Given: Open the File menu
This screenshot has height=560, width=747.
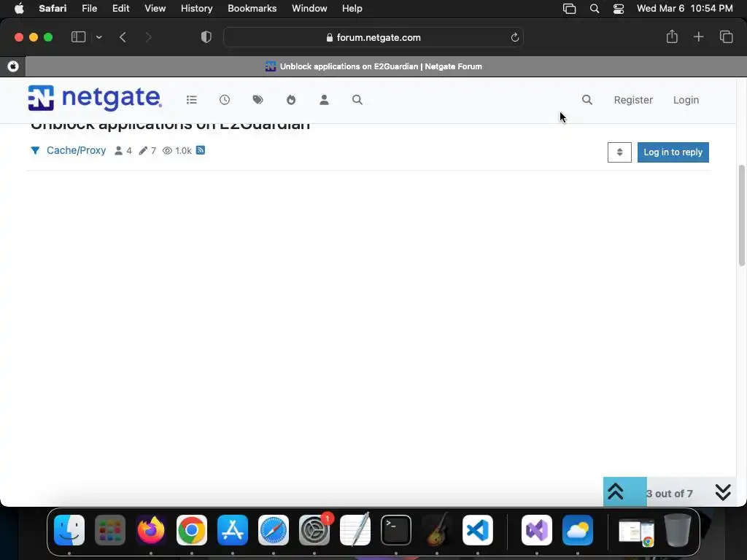Looking at the screenshot, I should pyautogui.click(x=90, y=9).
